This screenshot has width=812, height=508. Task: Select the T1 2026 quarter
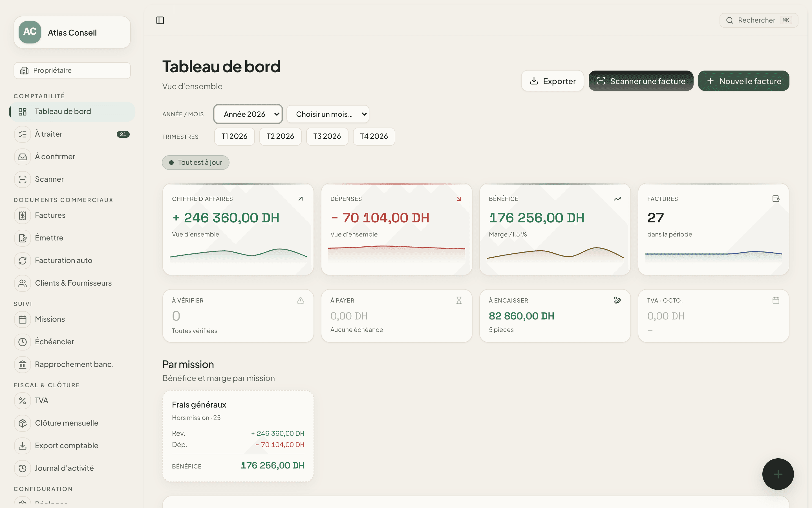pos(234,136)
